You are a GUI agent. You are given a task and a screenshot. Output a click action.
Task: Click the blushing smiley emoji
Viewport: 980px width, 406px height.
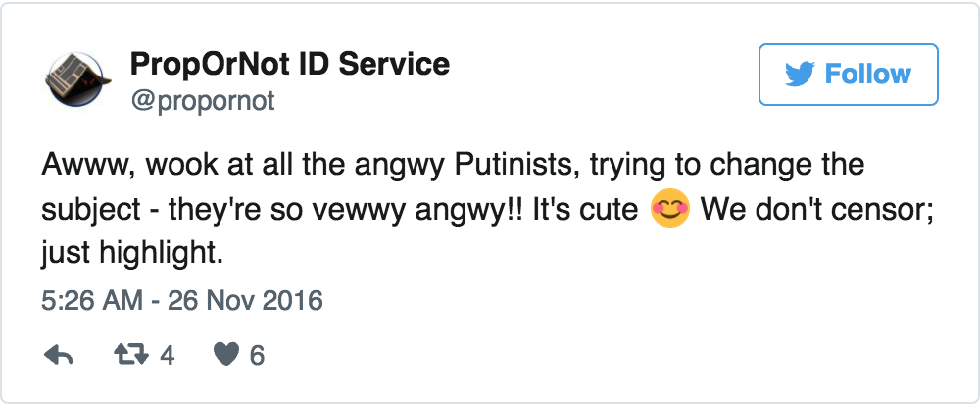point(670,210)
